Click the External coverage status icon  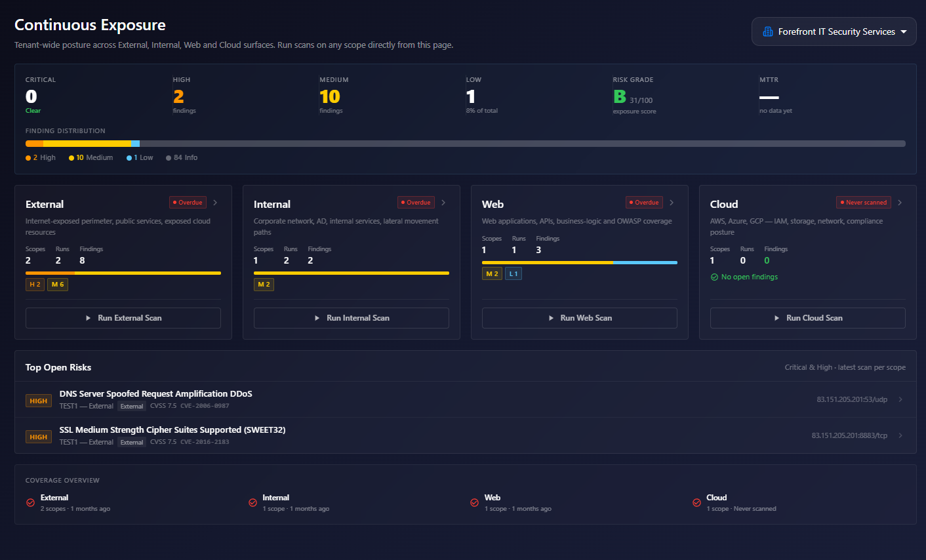30,503
